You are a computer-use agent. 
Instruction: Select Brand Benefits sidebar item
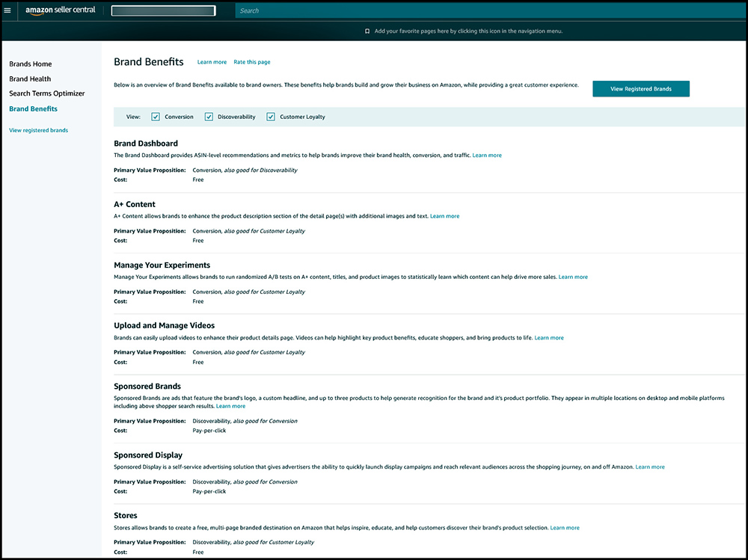click(33, 109)
